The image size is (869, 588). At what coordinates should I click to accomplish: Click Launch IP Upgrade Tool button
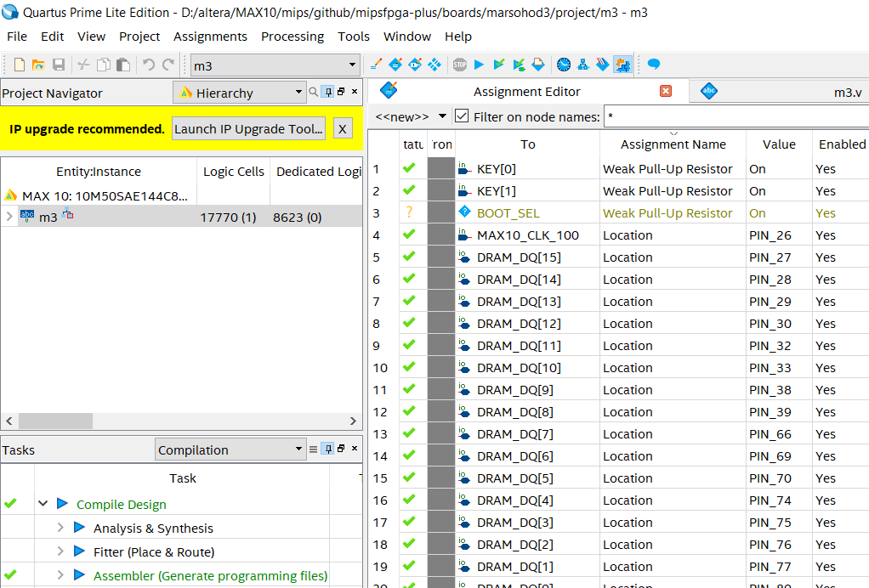pyautogui.click(x=248, y=128)
